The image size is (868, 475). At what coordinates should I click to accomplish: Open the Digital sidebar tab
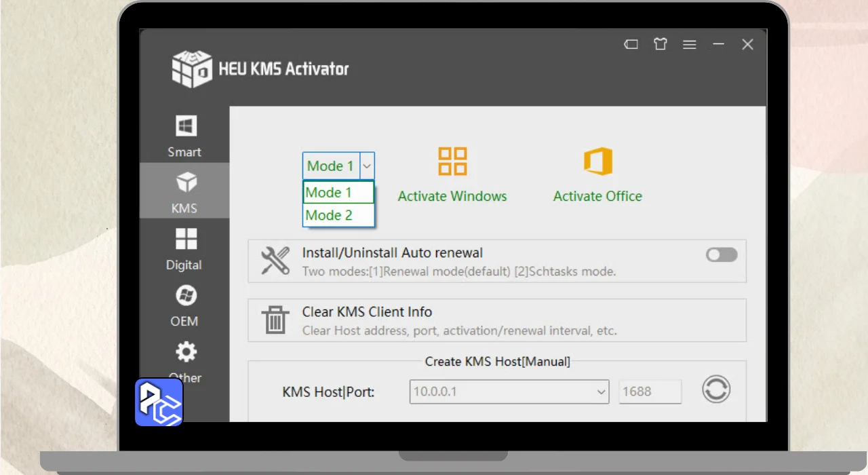(x=185, y=249)
